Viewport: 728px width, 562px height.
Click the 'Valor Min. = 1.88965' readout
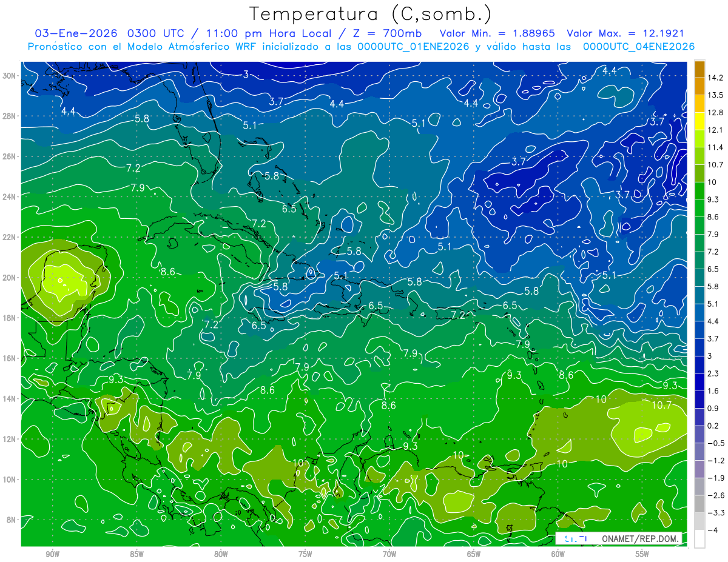(x=497, y=33)
